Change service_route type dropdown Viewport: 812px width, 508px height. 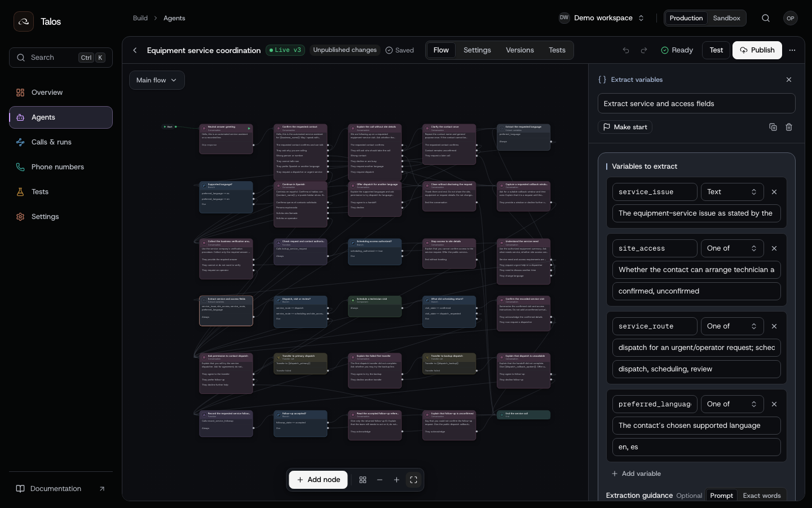click(732, 326)
